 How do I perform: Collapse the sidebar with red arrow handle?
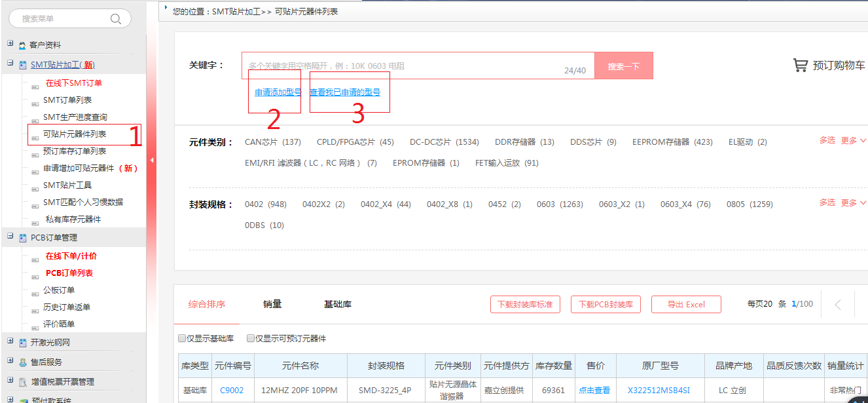[153, 160]
